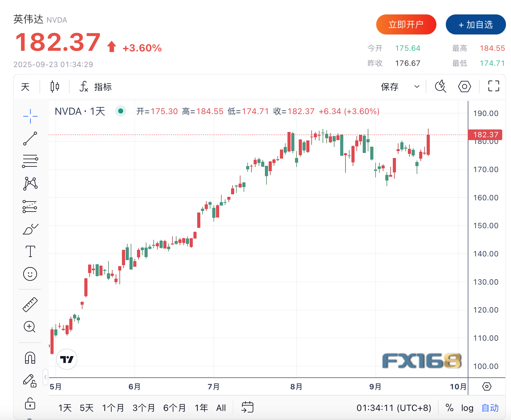Viewport: 511px width, 420px height.
Task: Select the brush drawing tool
Action: 30,229
